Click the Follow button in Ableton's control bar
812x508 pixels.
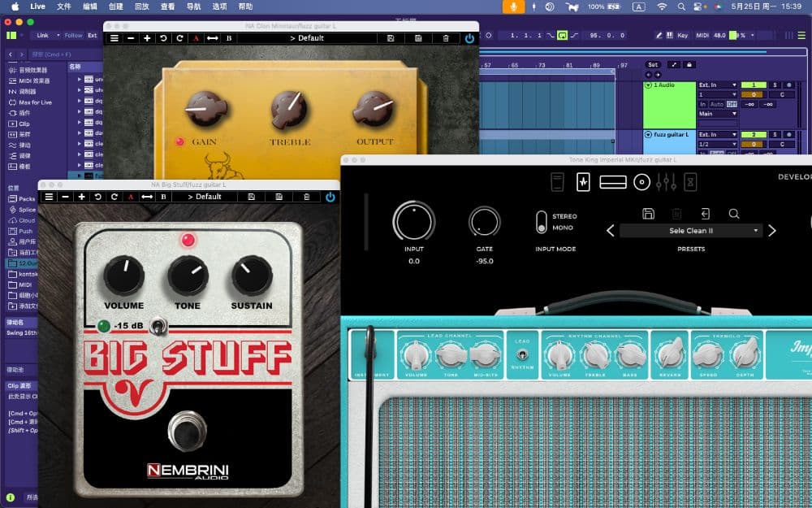[x=74, y=35]
